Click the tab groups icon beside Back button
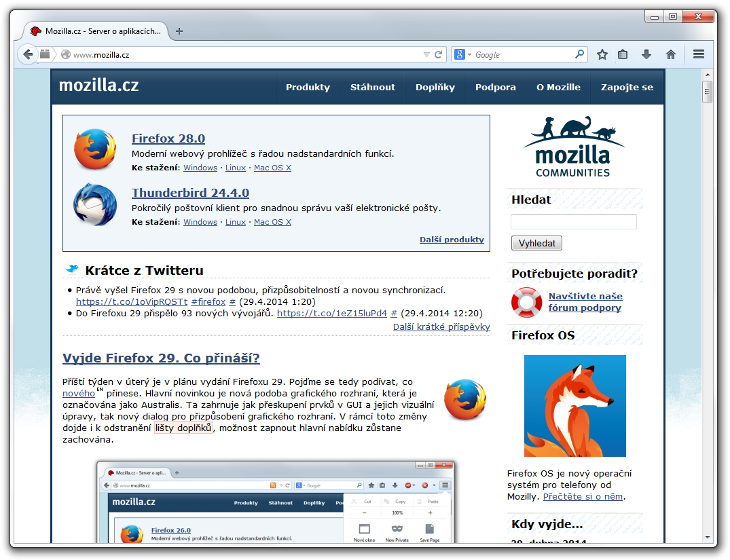The height and width of the screenshot is (560, 730). coord(45,54)
